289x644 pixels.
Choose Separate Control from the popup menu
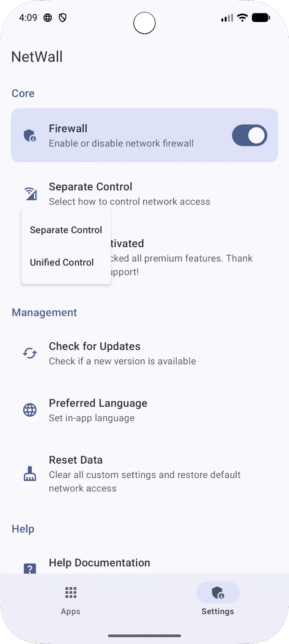[66, 230]
